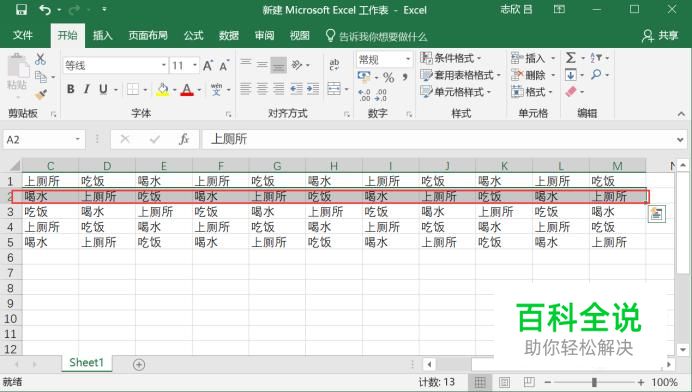Click the zoom slider handle
This screenshot has height=392, width=692.
point(594,382)
